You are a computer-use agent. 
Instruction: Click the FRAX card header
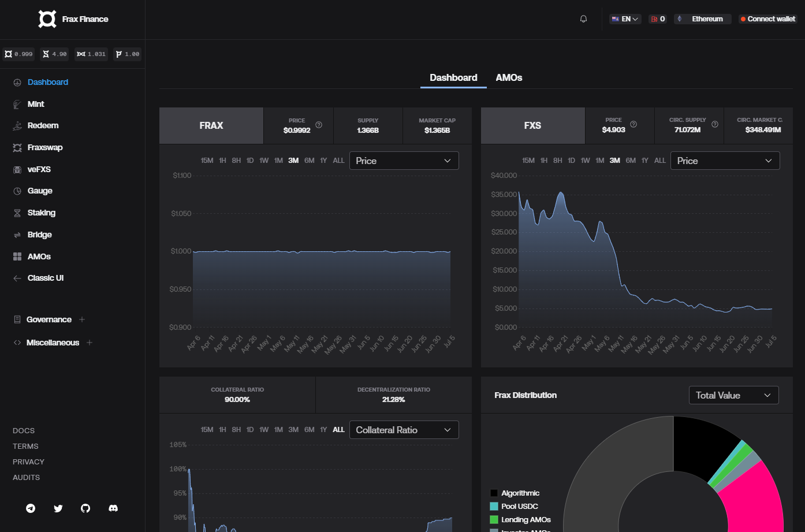[x=211, y=125]
